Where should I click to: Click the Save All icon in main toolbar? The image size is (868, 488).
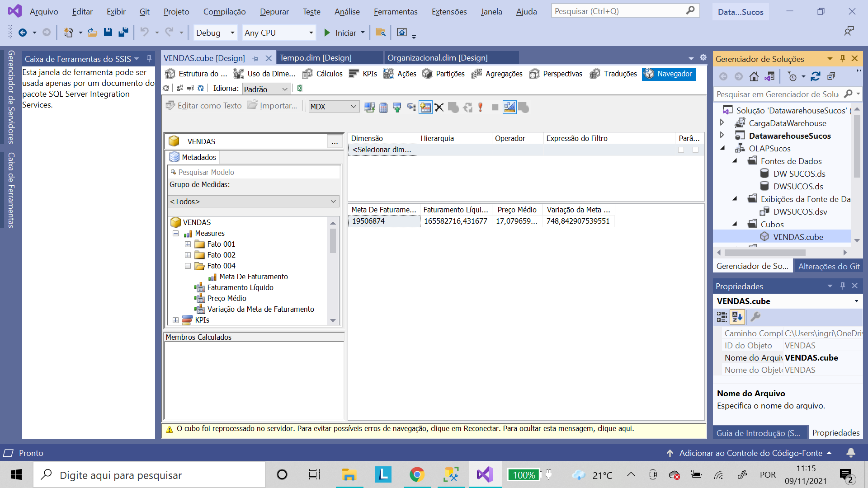coord(123,33)
